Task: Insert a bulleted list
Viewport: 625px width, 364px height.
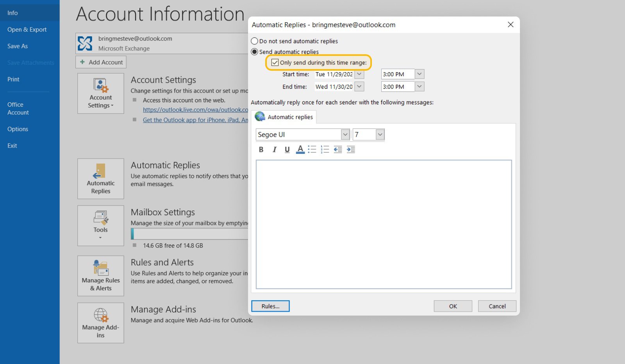Action: (312, 149)
